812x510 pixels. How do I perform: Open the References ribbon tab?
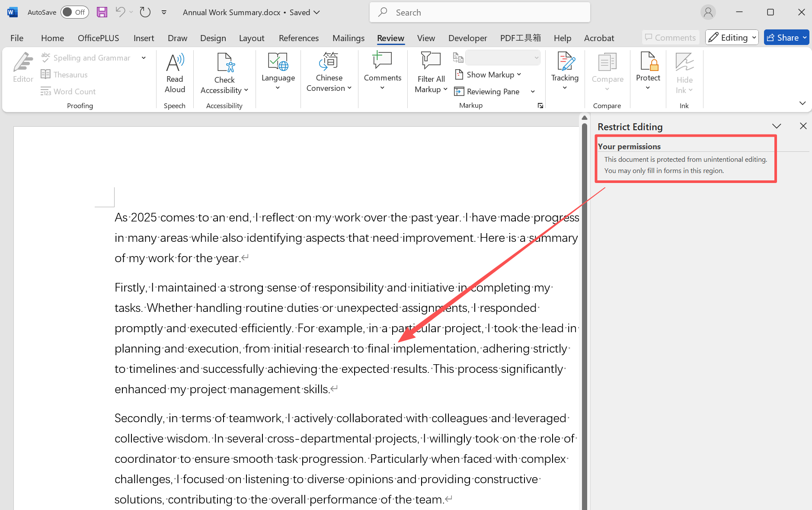[x=298, y=38]
